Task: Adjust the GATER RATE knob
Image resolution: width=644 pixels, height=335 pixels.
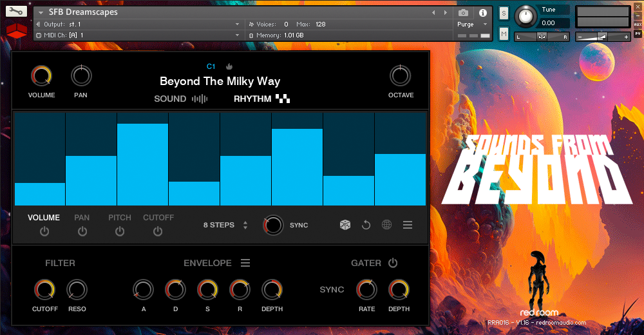Action: [366, 289]
